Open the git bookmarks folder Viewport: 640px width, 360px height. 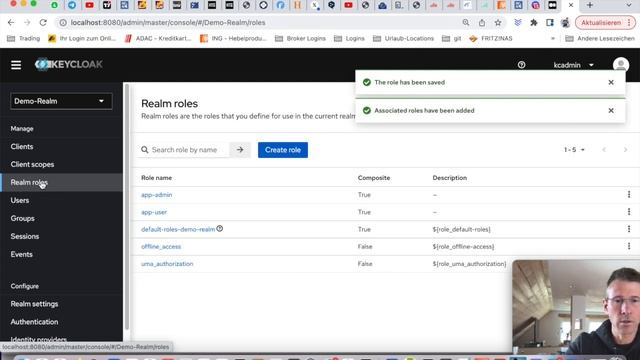coord(451,38)
